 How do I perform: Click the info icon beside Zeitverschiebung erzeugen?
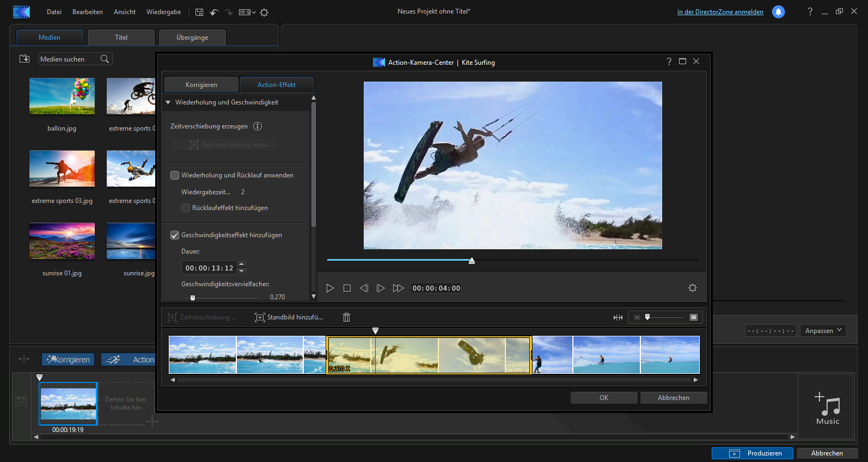click(x=258, y=126)
